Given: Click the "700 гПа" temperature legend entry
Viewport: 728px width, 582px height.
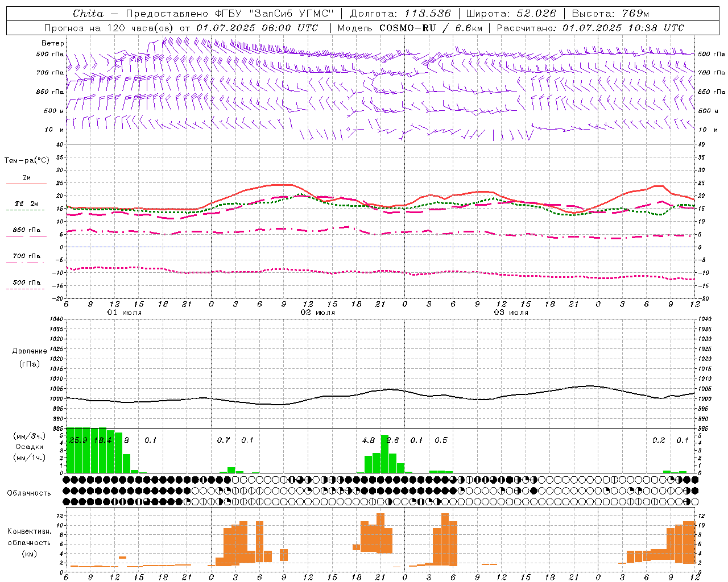Looking at the screenshot, I should pyautogui.click(x=27, y=256).
